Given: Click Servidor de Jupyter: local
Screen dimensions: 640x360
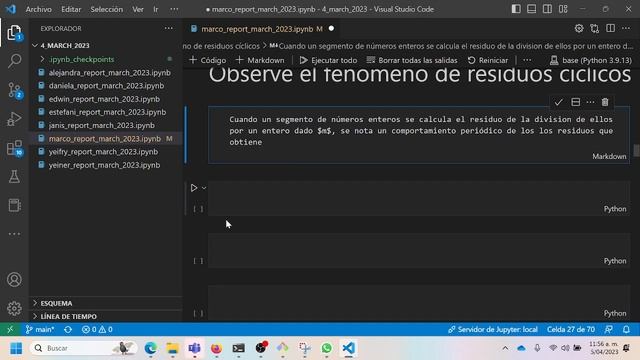Looking at the screenshot, I should click(493, 329).
